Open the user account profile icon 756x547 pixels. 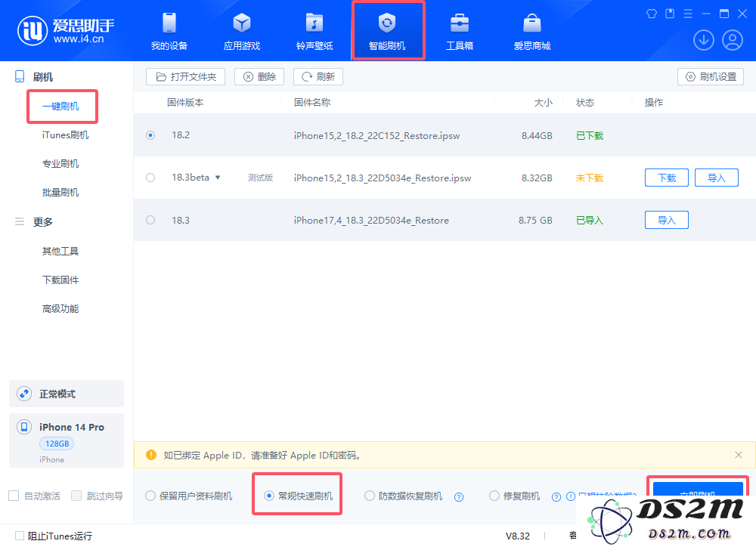733,40
